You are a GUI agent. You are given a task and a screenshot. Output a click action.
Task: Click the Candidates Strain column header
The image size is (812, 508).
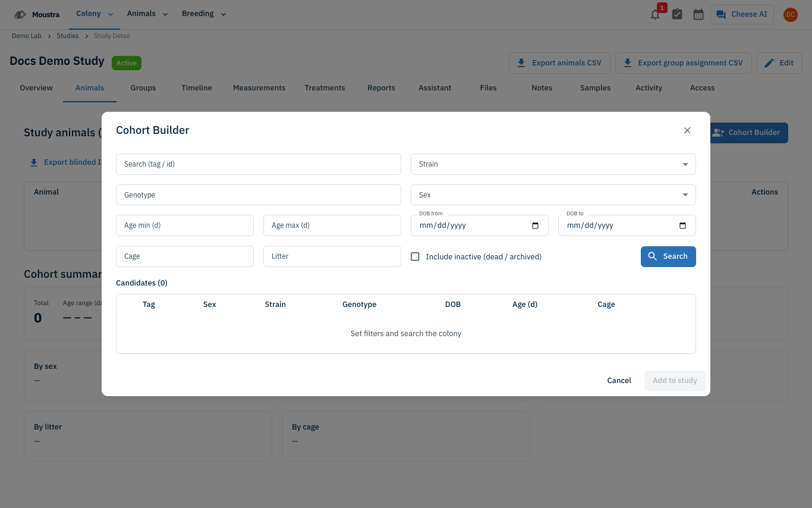(275, 305)
